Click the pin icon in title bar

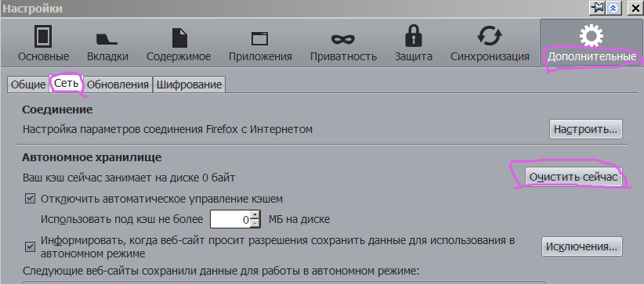click(x=598, y=8)
